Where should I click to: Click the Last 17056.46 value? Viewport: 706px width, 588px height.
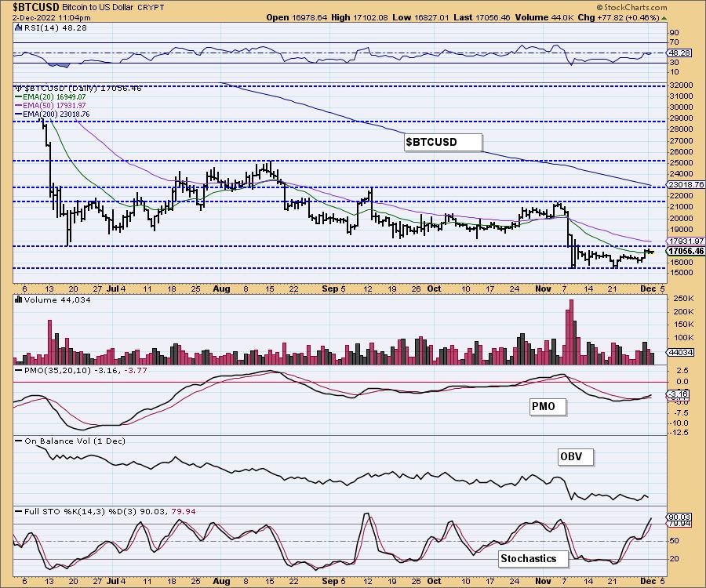[x=482, y=17]
